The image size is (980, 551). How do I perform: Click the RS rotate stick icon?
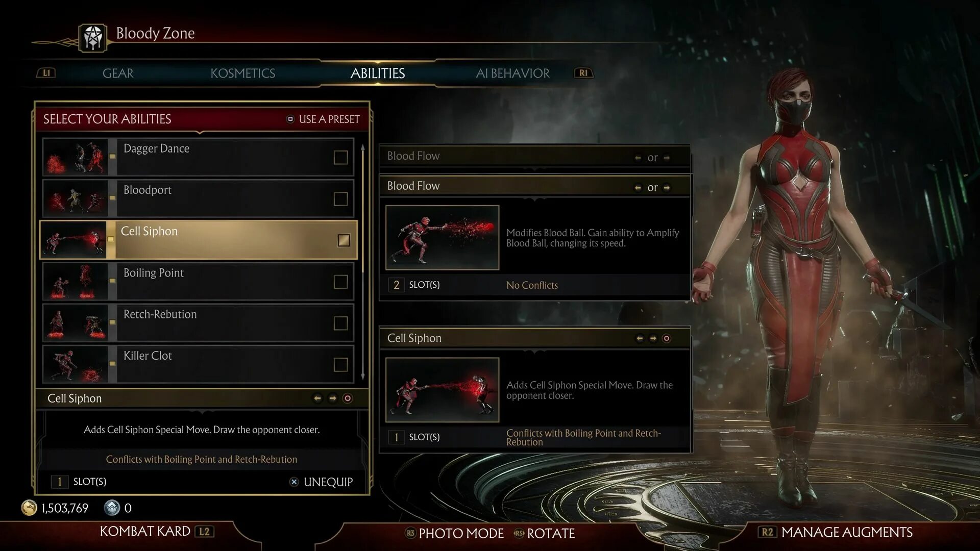tap(519, 533)
